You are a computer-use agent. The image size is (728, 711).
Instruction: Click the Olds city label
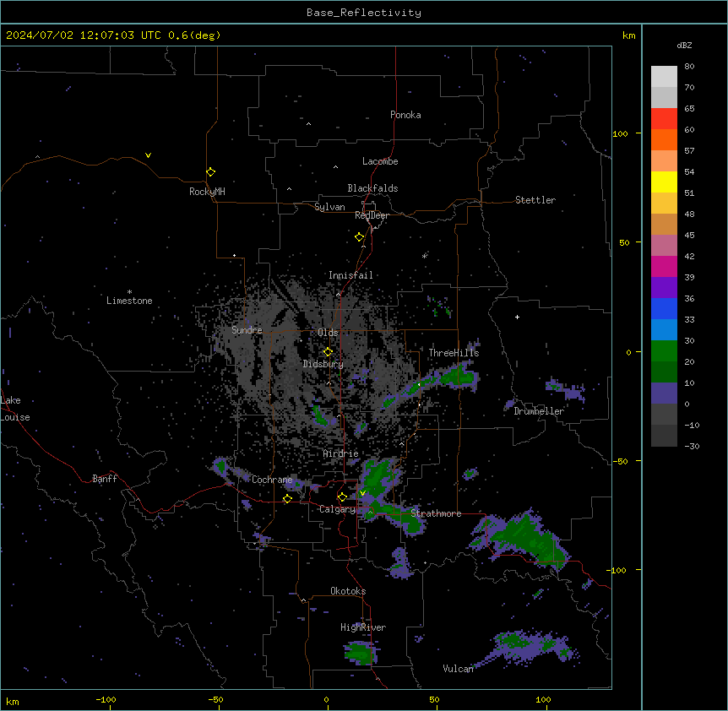[x=328, y=333]
